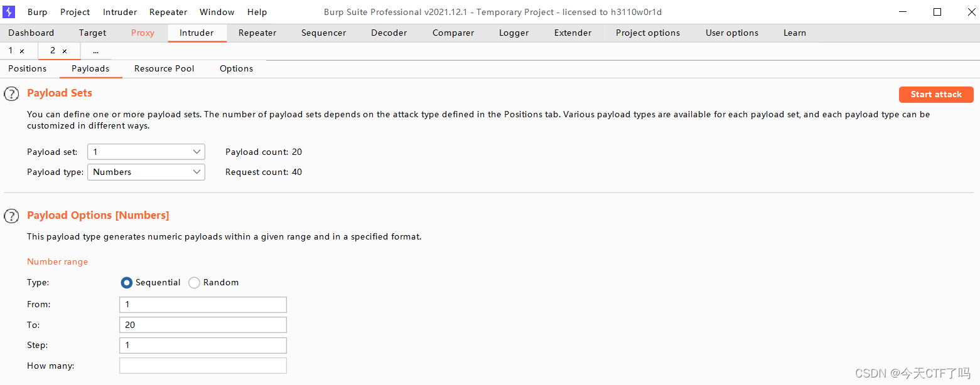Open Payload Sets help question mark icon

[11, 94]
